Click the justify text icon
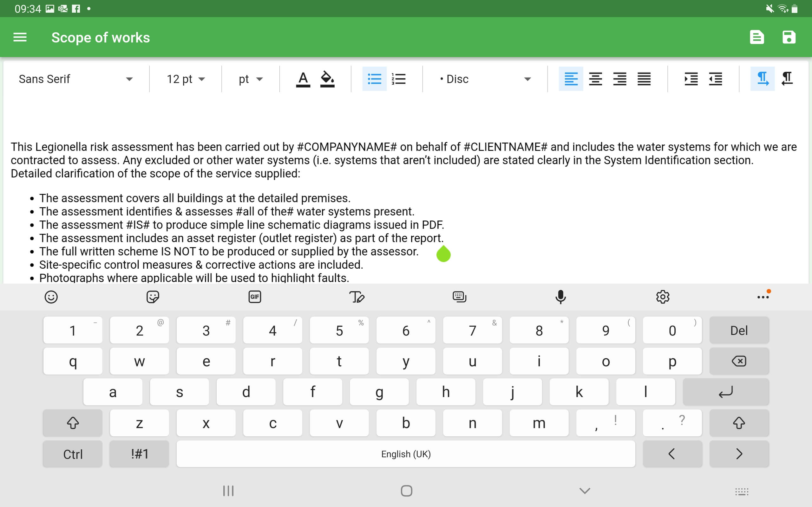Viewport: 812px width, 507px height. (x=643, y=79)
